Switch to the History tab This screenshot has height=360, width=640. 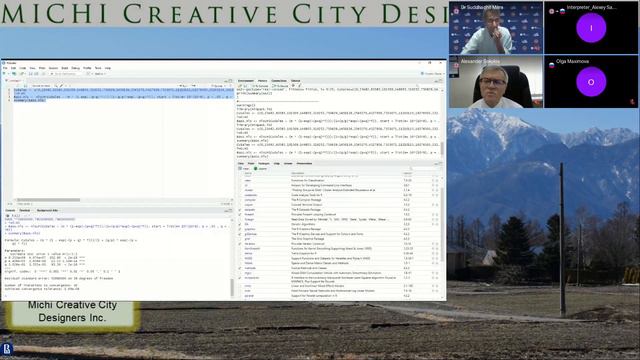coord(262,81)
